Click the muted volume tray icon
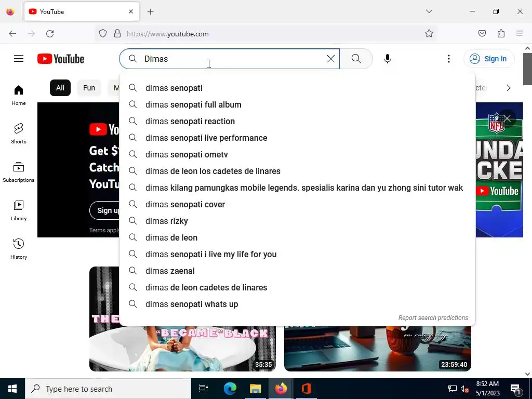The height and width of the screenshot is (399, 532). click(465, 389)
